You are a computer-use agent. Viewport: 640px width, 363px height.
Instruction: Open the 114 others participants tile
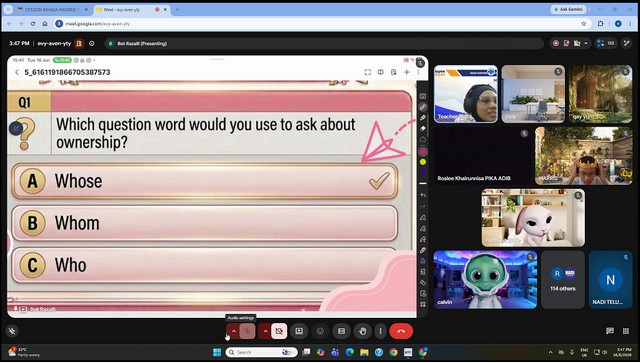[x=563, y=280]
